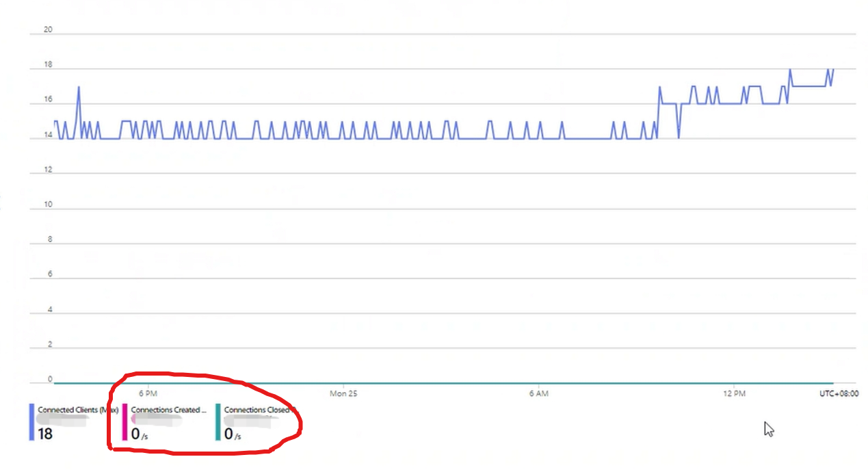Viewport: 868px width, 470px height.
Task: Click the 6 AM x-axis label
Action: click(x=538, y=393)
